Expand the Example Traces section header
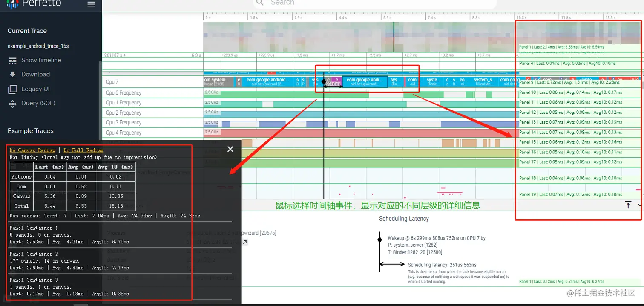Image resolution: width=644 pixels, height=306 pixels. 31,131
